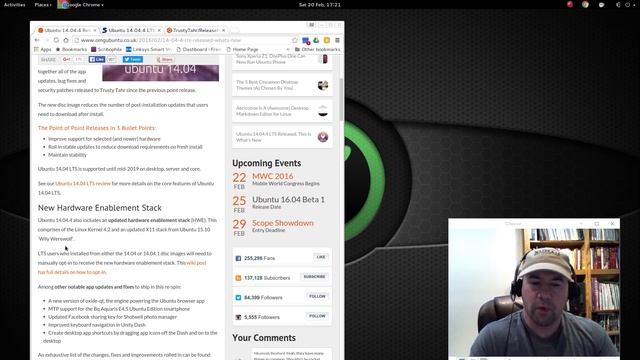Open the Ubuntu 14.04 LTS review link
Viewport: 640px width, 360px height.
coord(83,184)
